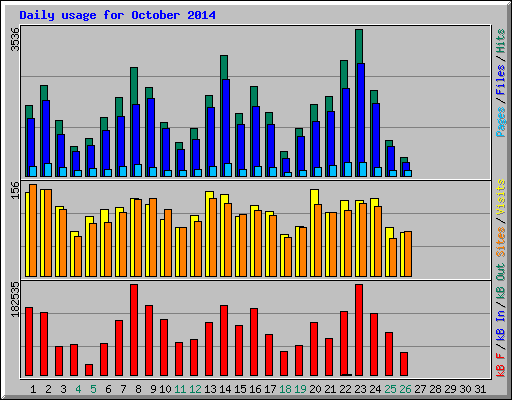Viewport: 512px width, 400px height.
Task: Click the green hits bar for day 26
Action: (x=404, y=160)
